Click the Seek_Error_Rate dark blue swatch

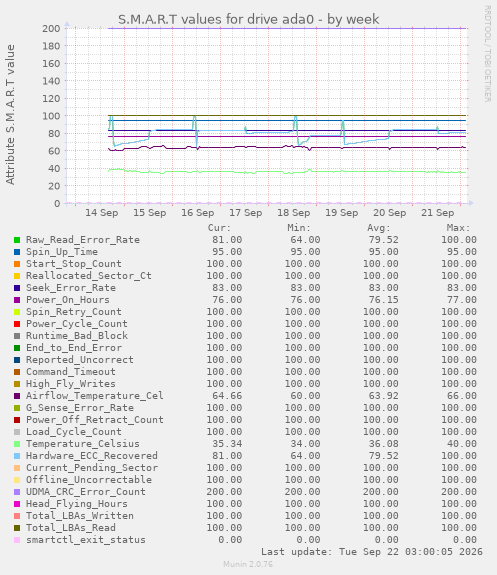(x=17, y=288)
